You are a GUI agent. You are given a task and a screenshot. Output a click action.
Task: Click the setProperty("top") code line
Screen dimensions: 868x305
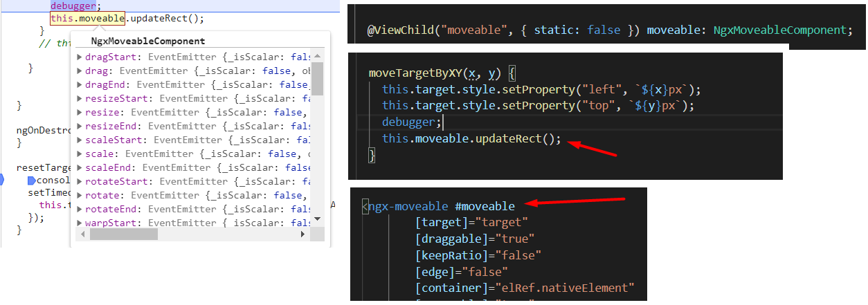539,106
